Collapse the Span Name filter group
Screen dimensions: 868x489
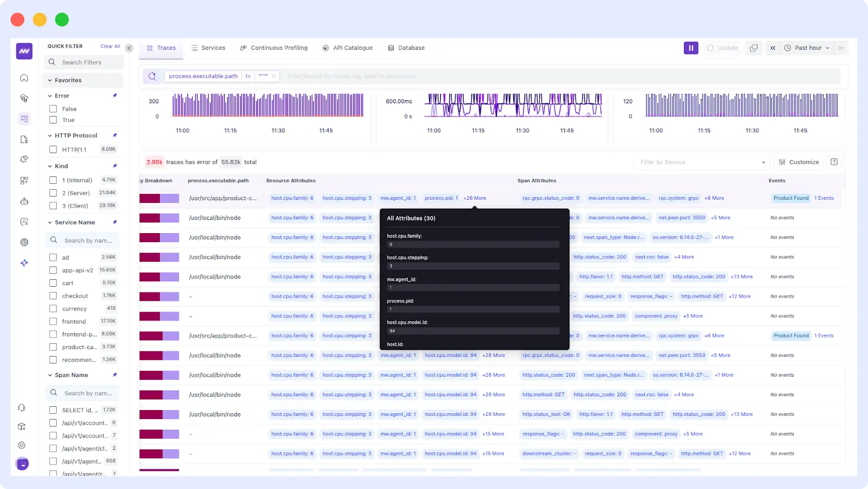pyautogui.click(x=50, y=375)
